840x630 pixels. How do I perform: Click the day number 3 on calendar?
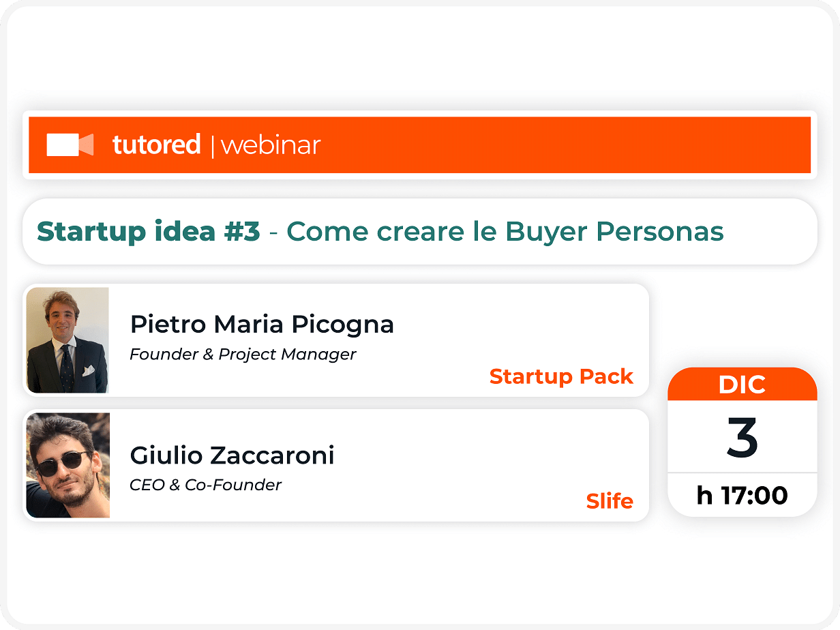742,436
